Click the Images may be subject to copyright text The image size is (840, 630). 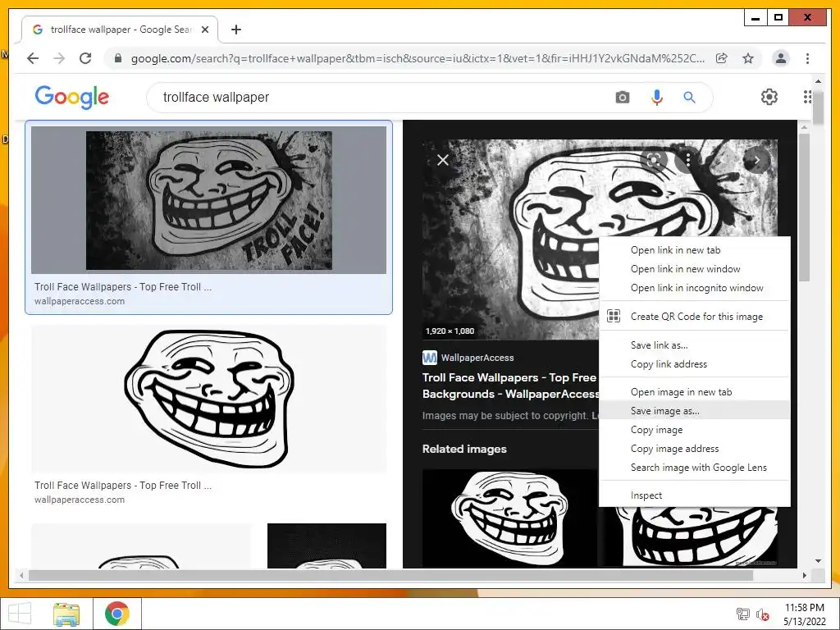pyautogui.click(x=504, y=416)
